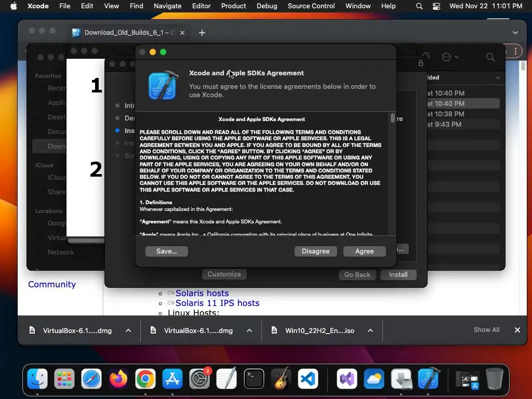Viewport: 532px width, 399px height.
Task: Open Visual Studio from the Dock
Action: 347,378
